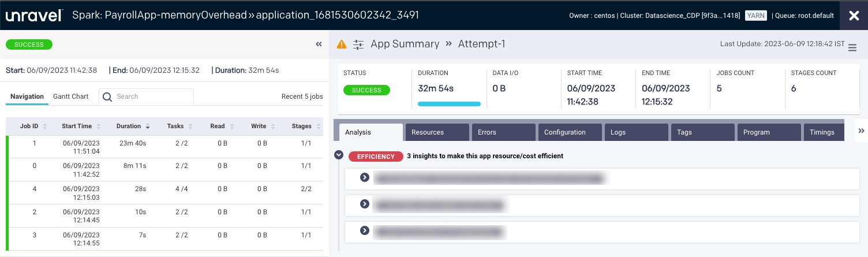Open the Resources tab
868x257 pixels.
(438, 132)
